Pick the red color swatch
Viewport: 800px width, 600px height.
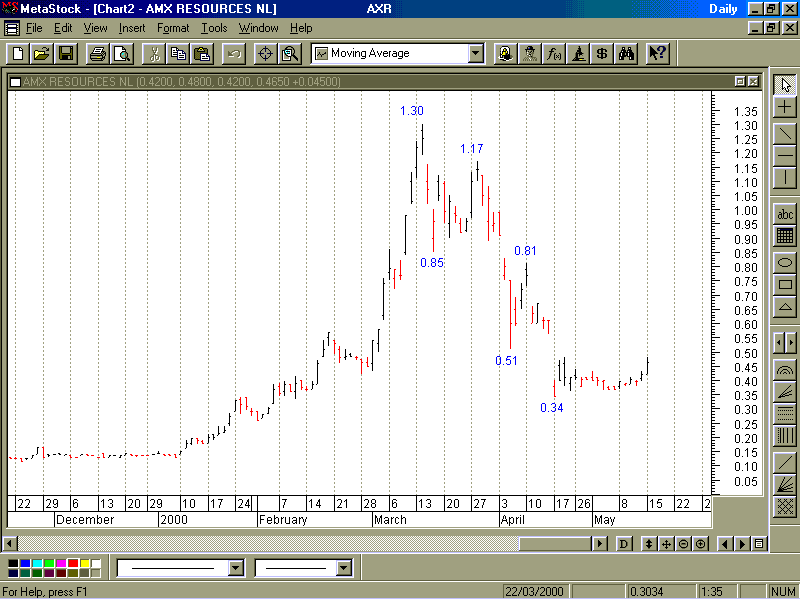(x=73, y=563)
